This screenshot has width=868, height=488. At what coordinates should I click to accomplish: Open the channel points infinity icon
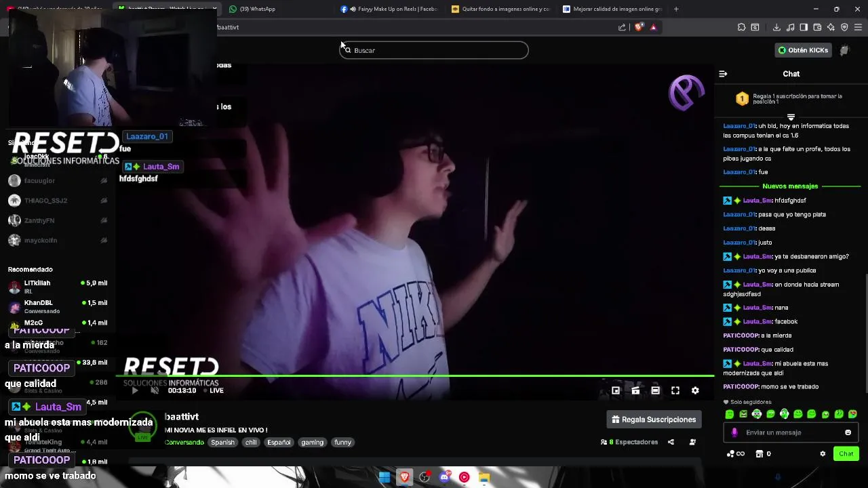(735, 454)
